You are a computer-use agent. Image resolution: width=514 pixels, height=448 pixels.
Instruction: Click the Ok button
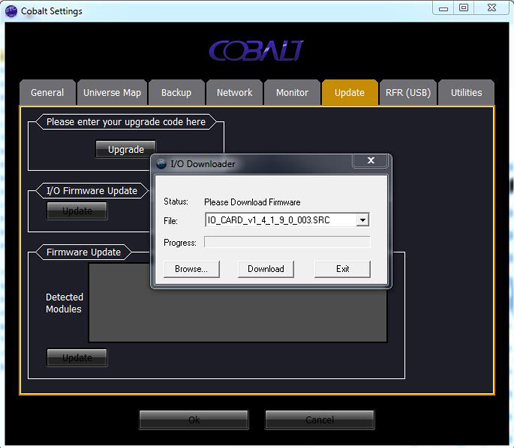194,420
